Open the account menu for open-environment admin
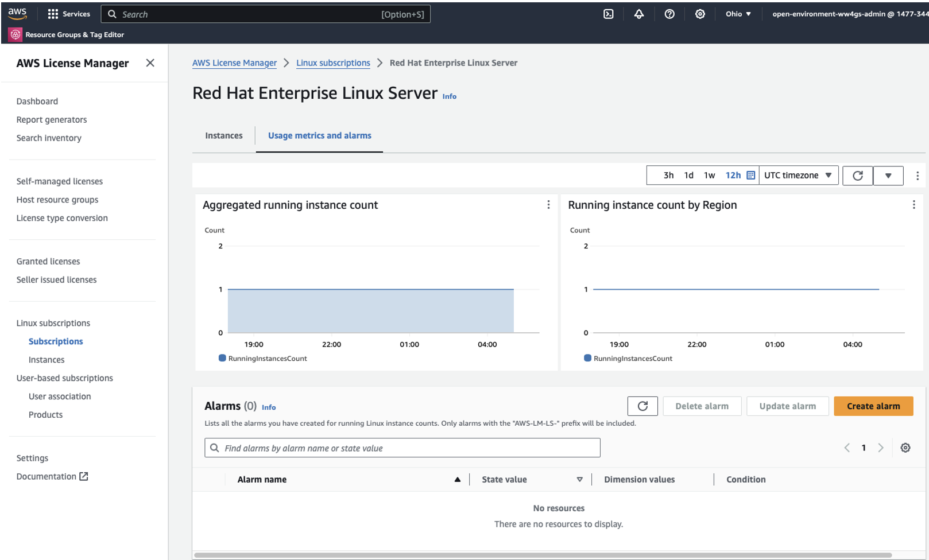The height and width of the screenshot is (560, 929). pos(850,14)
